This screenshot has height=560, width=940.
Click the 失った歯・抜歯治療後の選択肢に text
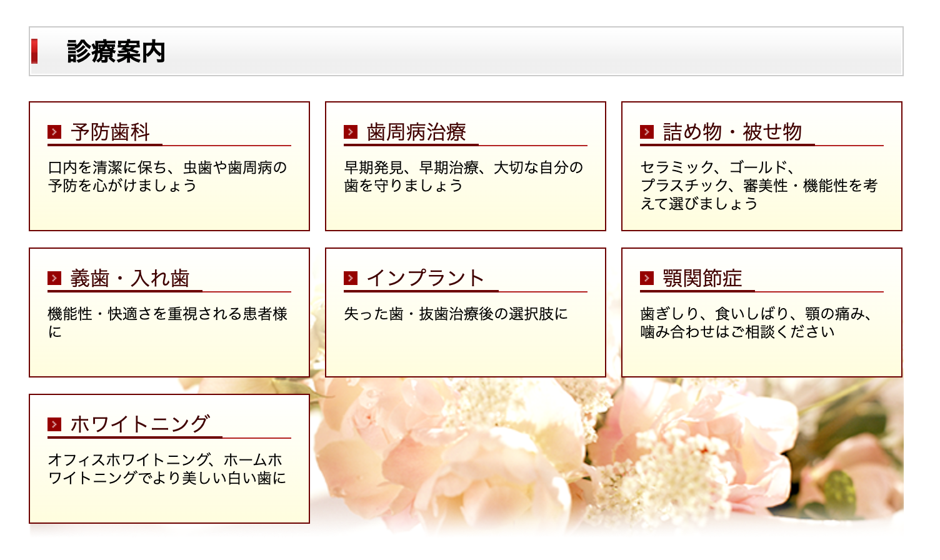456,314
